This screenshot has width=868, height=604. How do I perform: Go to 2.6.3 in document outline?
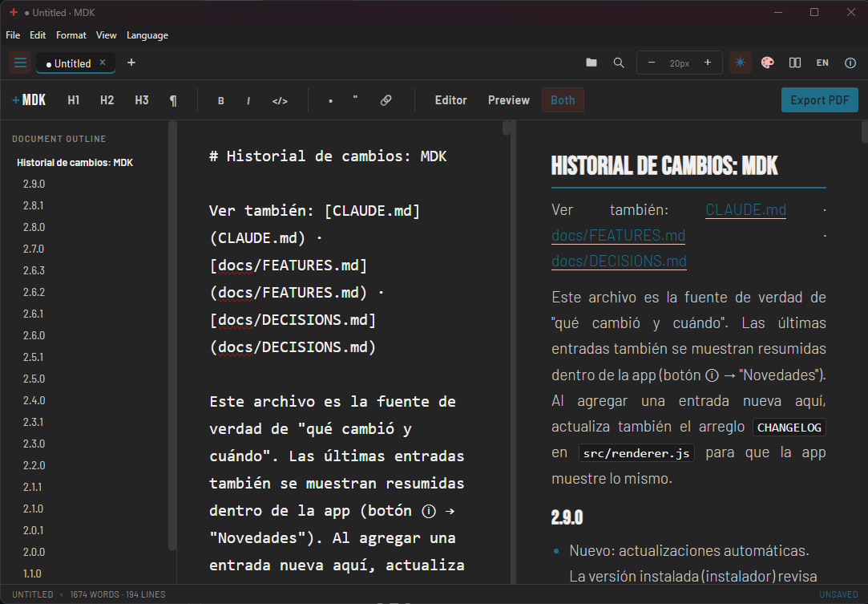pyautogui.click(x=34, y=270)
